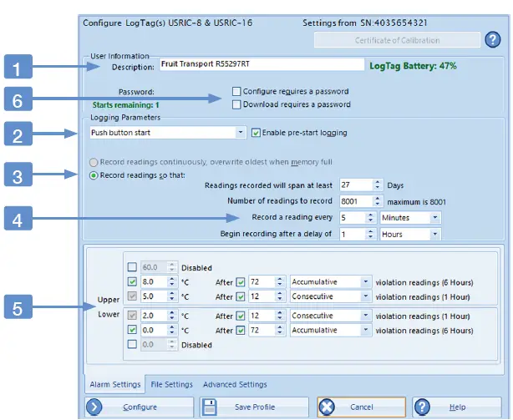The image size is (513, 420).
Task: Toggle the 5.0 °C upper alarm checkbox
Action: (x=132, y=296)
